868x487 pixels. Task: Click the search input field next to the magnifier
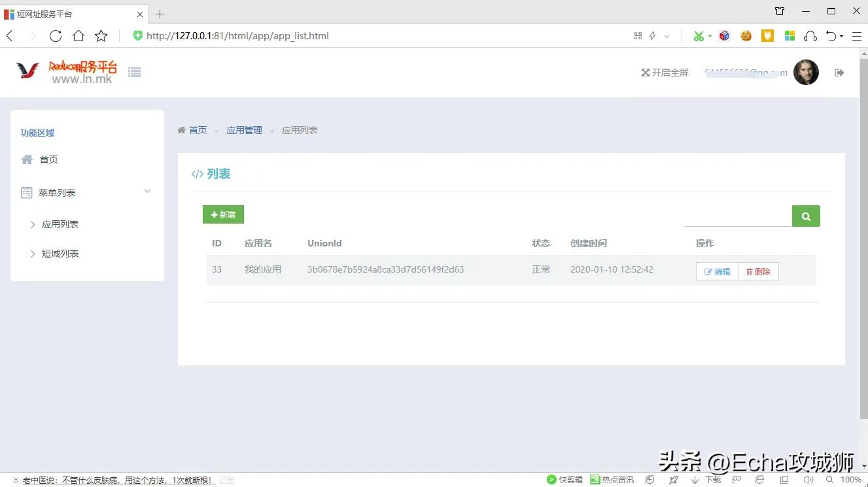[739, 216]
